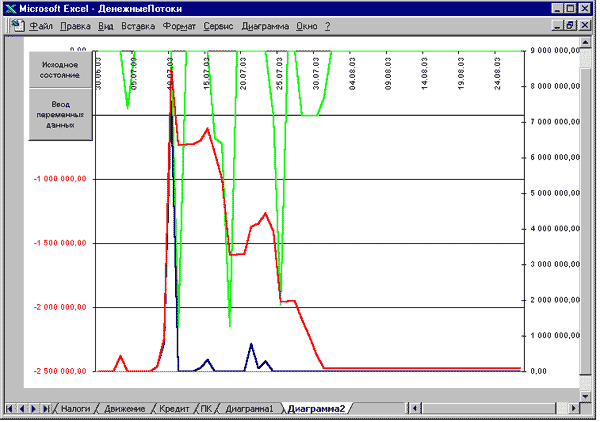Screen dimensions: 600x422
Task: Open the Вставка menu
Action: (138, 26)
